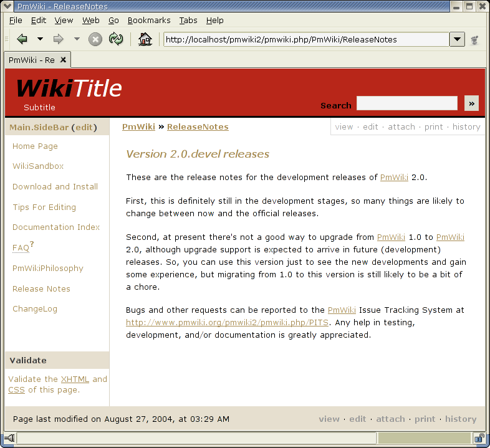
Task: Click the XHTML validation link
Action: 75,379
